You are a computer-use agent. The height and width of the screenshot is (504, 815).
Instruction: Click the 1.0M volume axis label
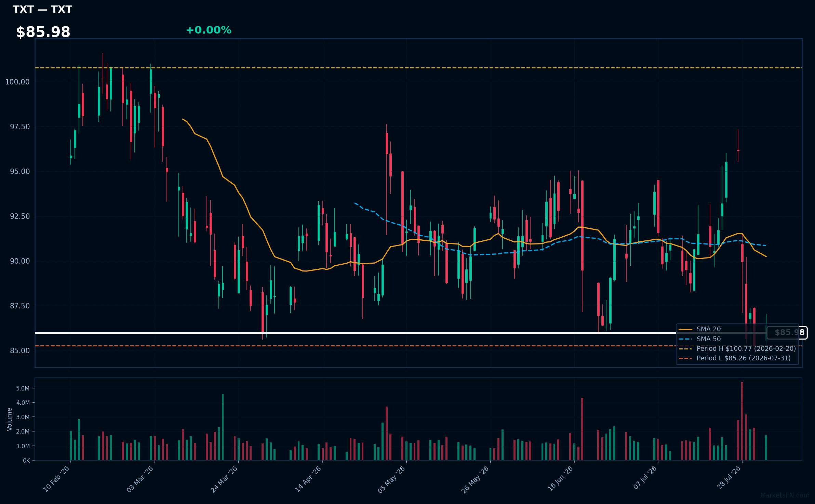23,446
